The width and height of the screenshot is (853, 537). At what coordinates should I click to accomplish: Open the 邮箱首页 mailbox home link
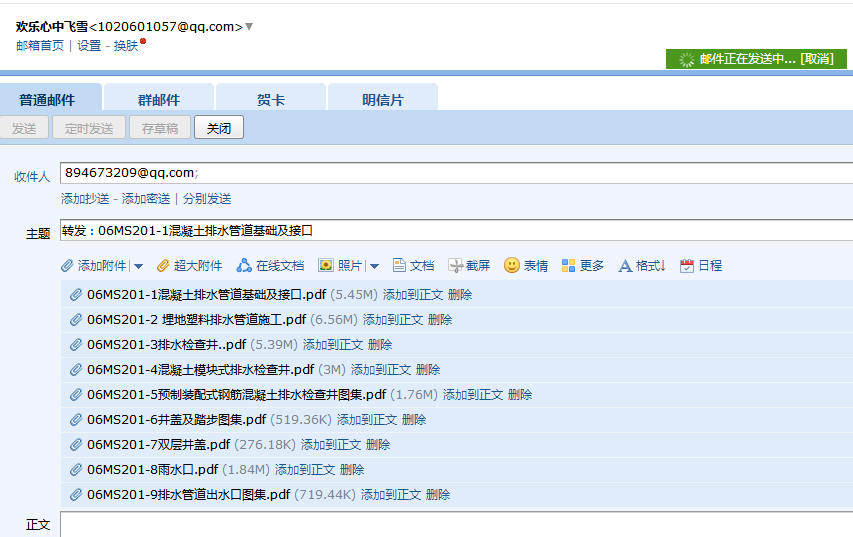tap(40, 46)
